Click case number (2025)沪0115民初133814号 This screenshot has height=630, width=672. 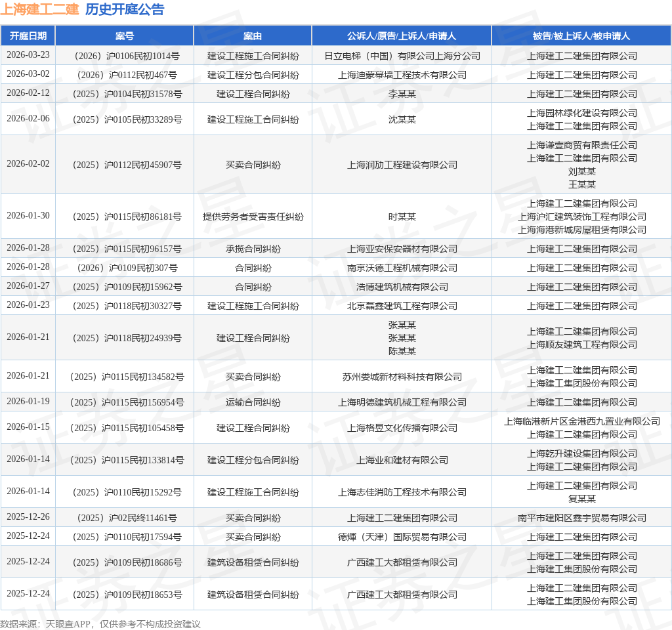pyautogui.click(x=125, y=460)
